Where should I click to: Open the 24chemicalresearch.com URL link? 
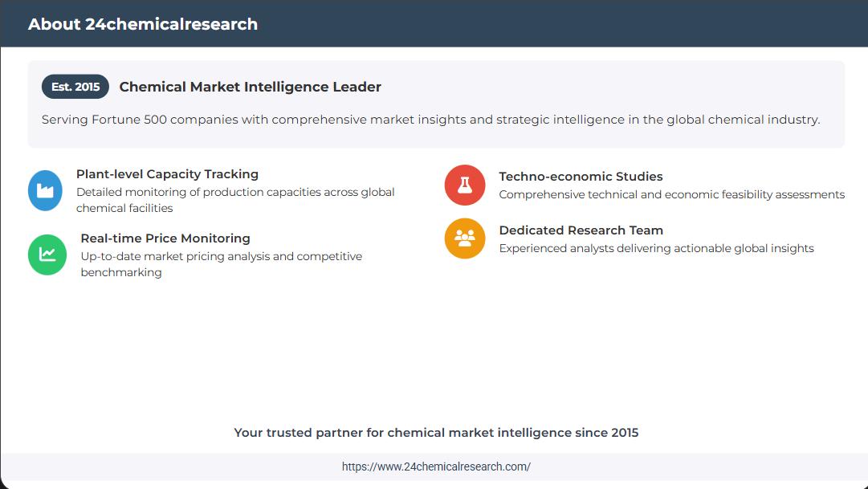point(436,467)
